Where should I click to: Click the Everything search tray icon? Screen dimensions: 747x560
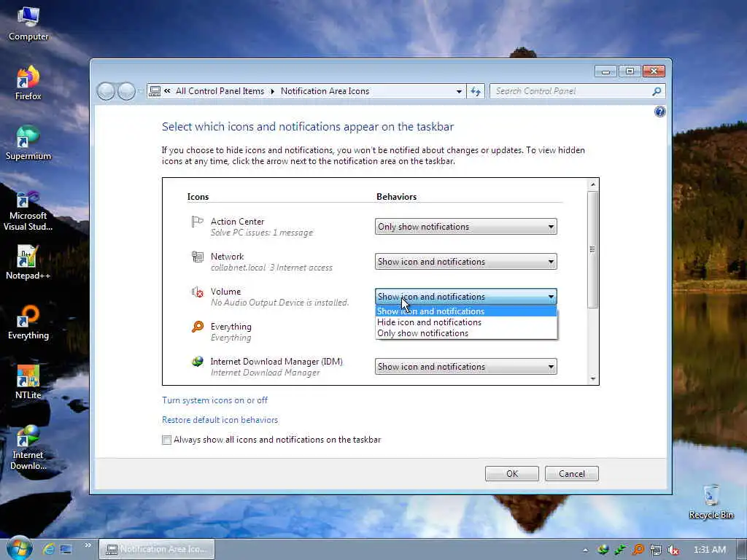[x=638, y=550]
